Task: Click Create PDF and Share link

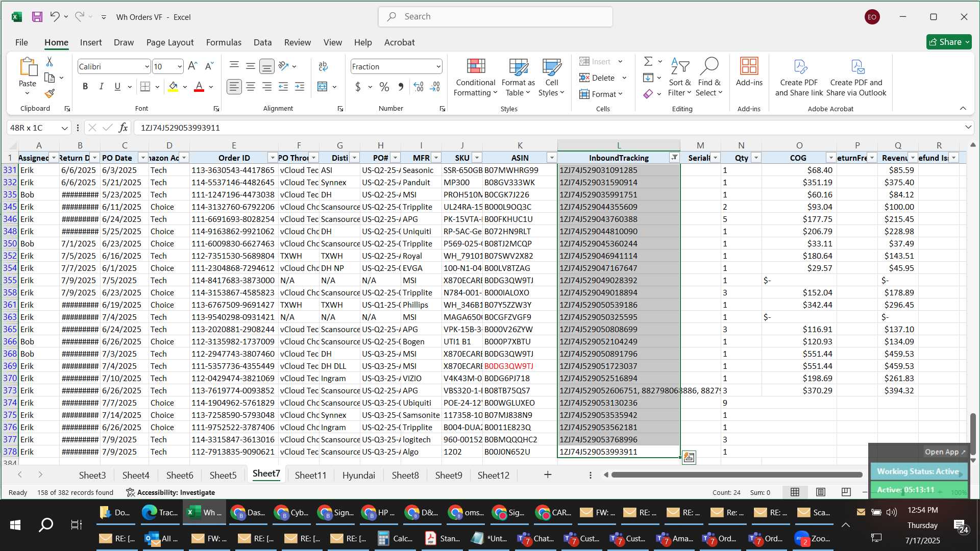Action: click(x=799, y=77)
